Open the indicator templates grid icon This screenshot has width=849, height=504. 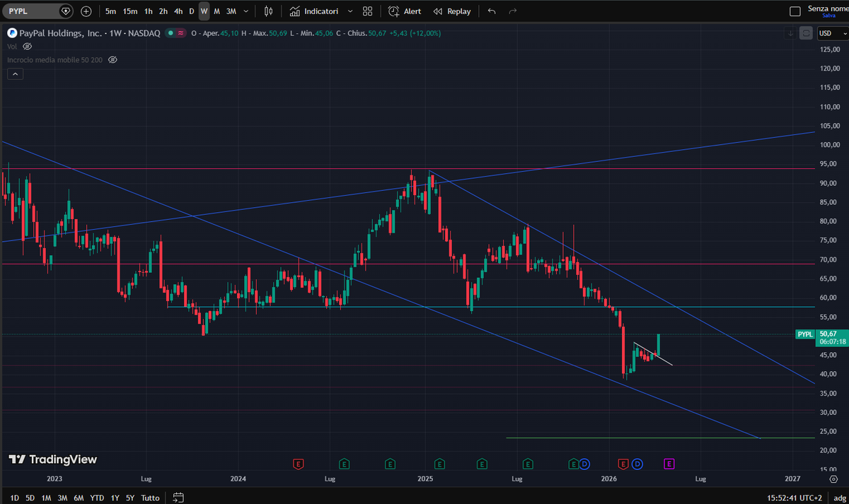(368, 11)
